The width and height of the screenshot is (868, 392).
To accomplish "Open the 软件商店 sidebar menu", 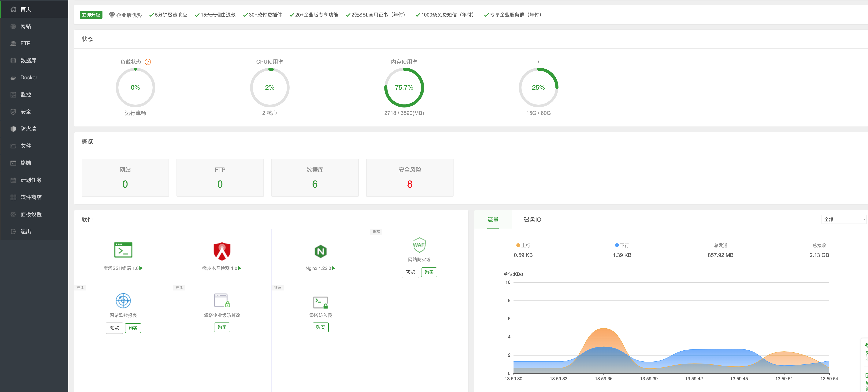I will click(x=31, y=197).
